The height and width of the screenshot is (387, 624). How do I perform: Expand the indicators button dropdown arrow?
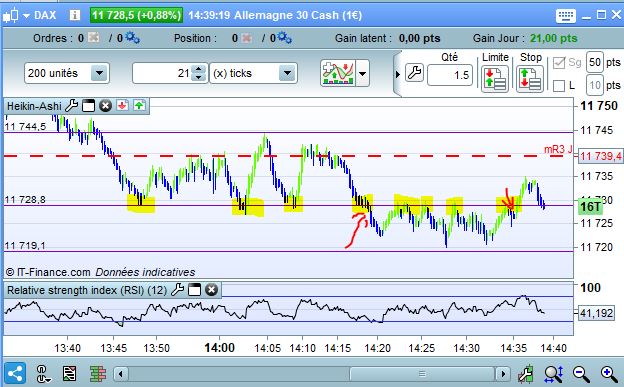coord(363,73)
